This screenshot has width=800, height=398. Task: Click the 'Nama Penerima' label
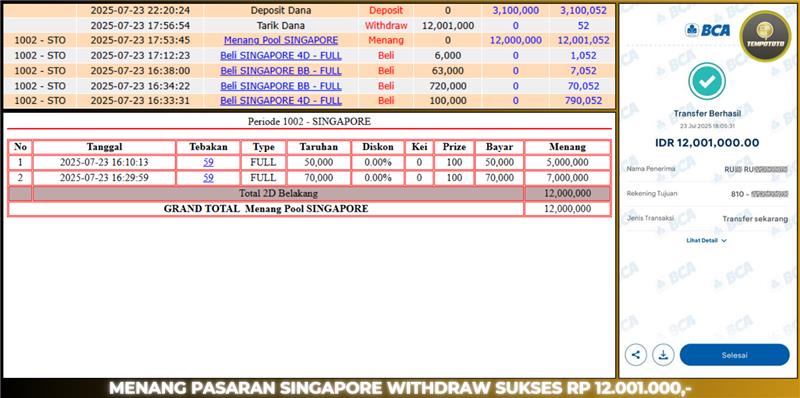(651, 168)
